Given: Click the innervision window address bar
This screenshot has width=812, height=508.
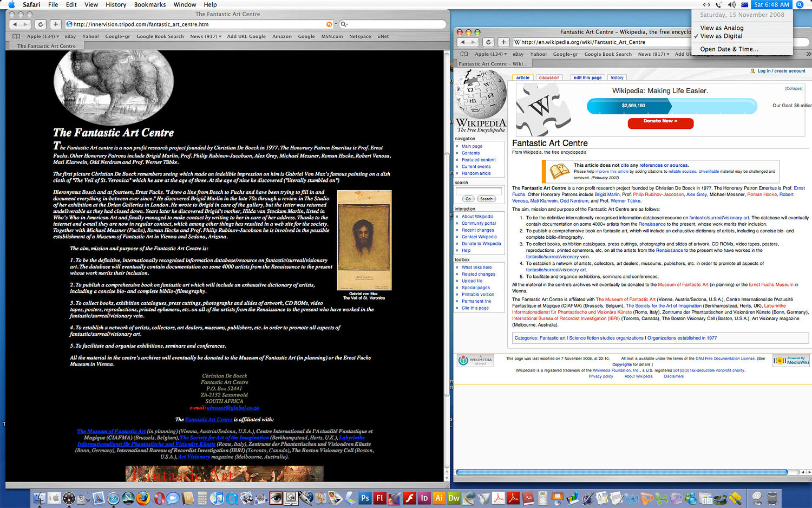Looking at the screenshot, I should coord(199,24).
